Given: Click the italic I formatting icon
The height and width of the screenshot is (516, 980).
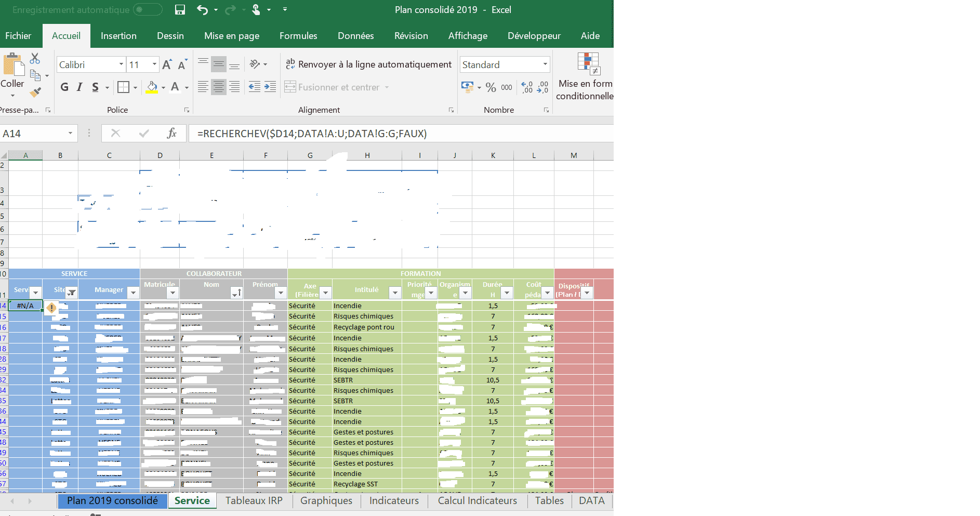Looking at the screenshot, I should 80,87.
